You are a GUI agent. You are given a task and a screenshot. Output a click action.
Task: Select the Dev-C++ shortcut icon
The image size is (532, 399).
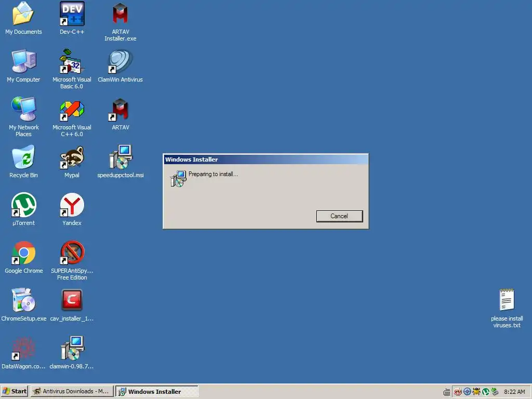coord(72,14)
